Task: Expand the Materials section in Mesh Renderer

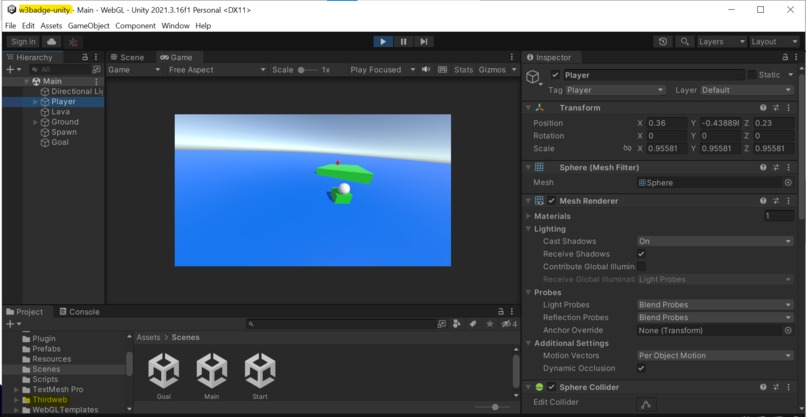Action: (528, 216)
